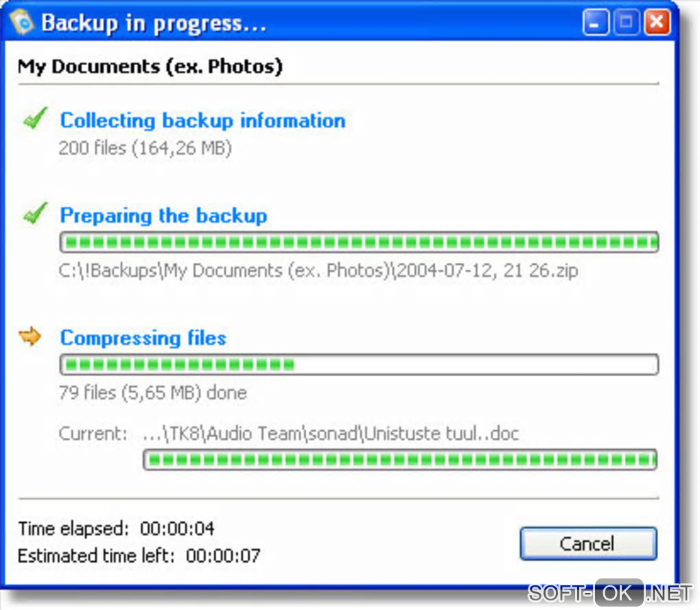Click the Preparing the backup progress bar
The image size is (700, 610).
[359, 242]
